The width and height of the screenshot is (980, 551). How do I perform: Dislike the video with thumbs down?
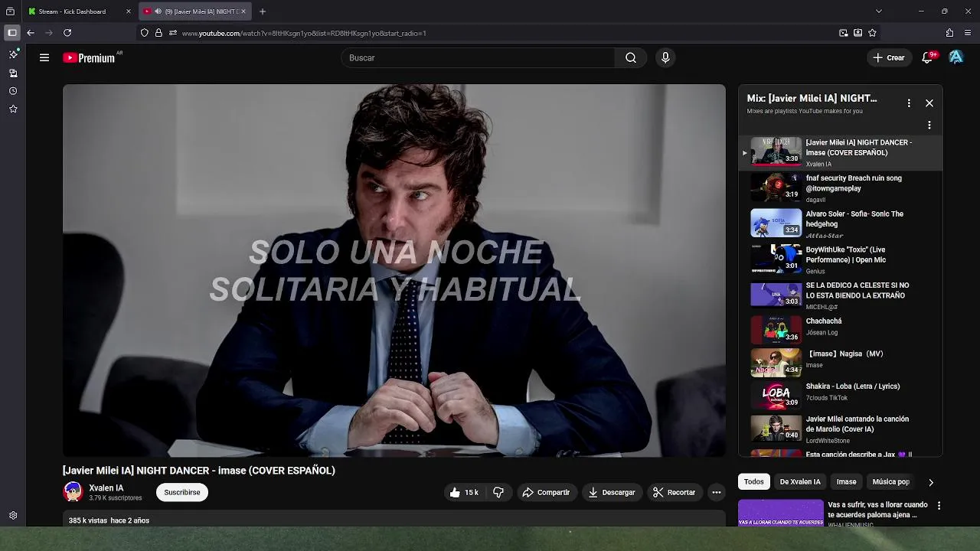click(x=498, y=492)
